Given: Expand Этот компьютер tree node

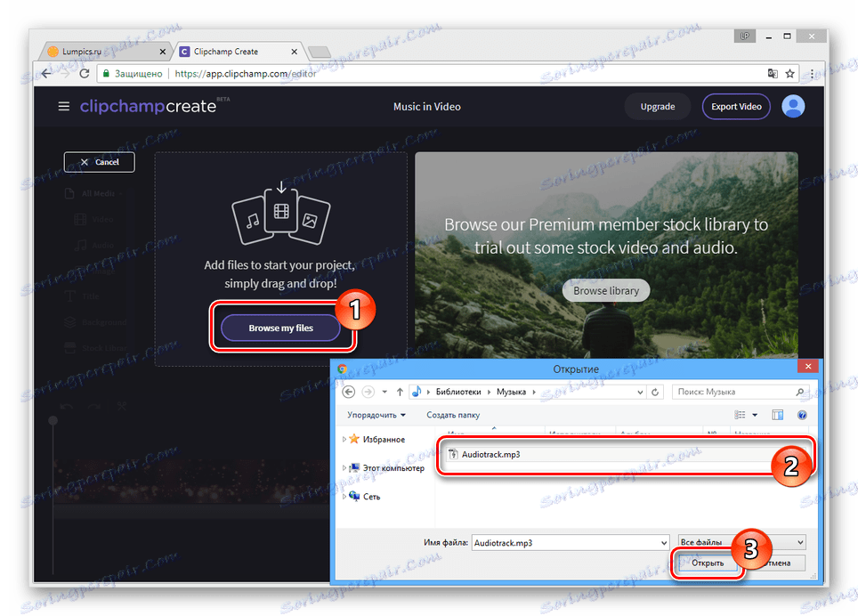Looking at the screenshot, I should coord(344,467).
